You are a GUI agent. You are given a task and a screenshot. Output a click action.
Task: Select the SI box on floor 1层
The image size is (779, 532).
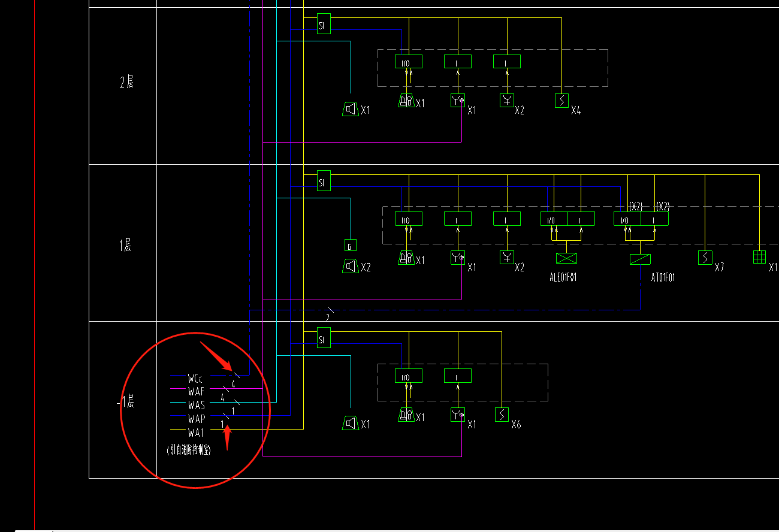click(x=324, y=181)
